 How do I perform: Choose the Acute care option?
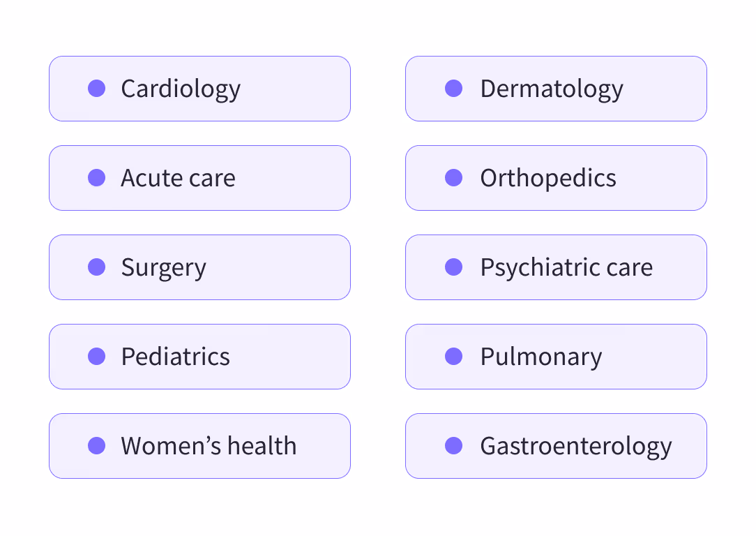click(199, 178)
